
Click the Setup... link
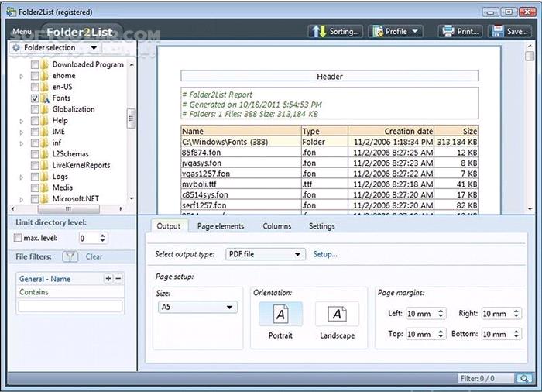click(x=325, y=254)
